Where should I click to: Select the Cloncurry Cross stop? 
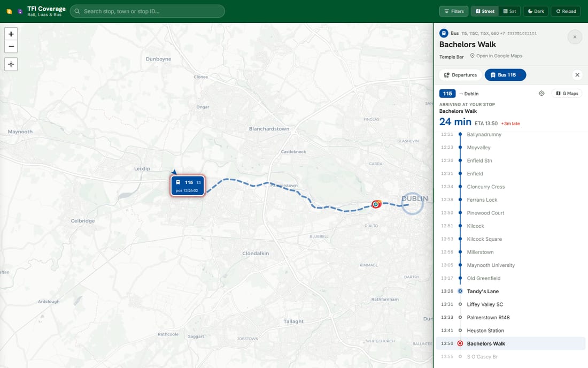pos(510,187)
